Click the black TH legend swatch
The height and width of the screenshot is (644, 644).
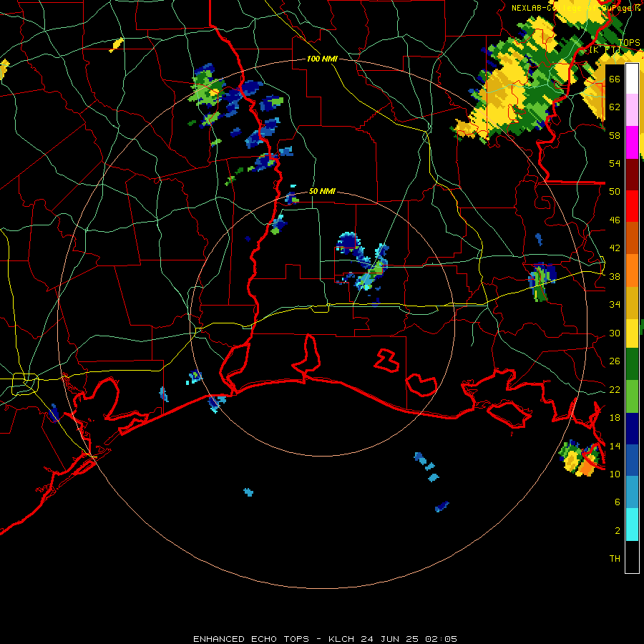click(x=632, y=557)
